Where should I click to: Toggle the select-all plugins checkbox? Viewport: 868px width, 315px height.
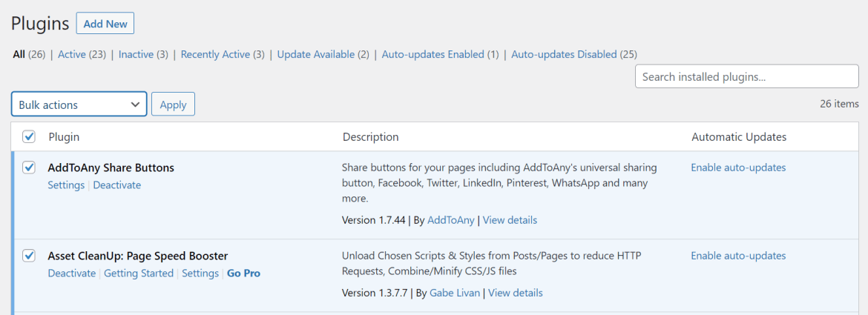click(x=29, y=136)
